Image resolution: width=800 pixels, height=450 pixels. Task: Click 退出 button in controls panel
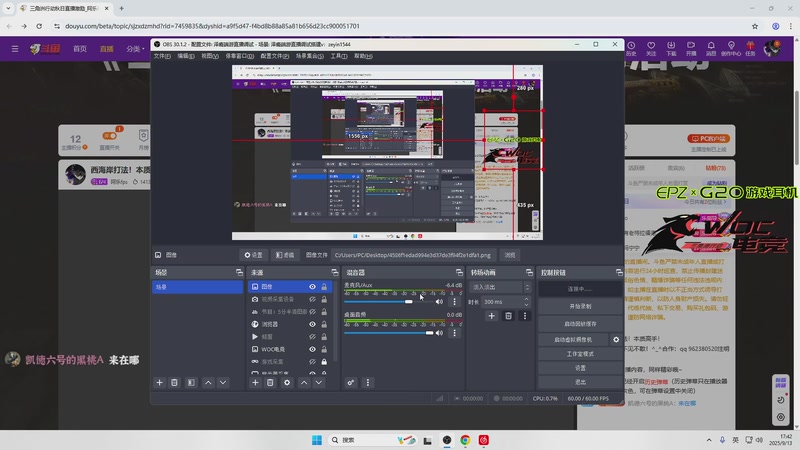pyautogui.click(x=580, y=382)
